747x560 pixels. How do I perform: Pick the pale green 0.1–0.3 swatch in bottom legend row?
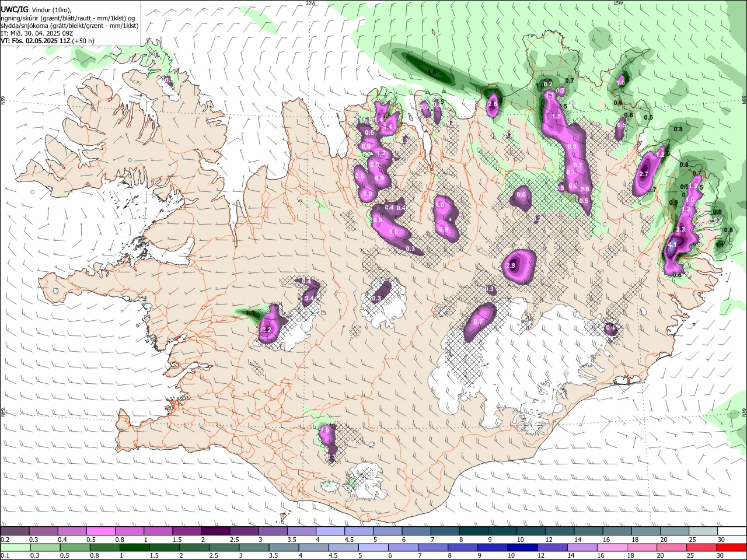pyautogui.click(x=15, y=548)
